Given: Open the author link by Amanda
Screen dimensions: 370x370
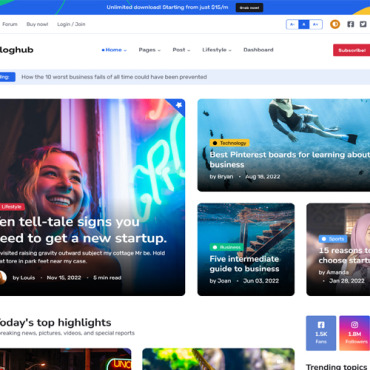Looking at the screenshot, I should click(x=334, y=272).
